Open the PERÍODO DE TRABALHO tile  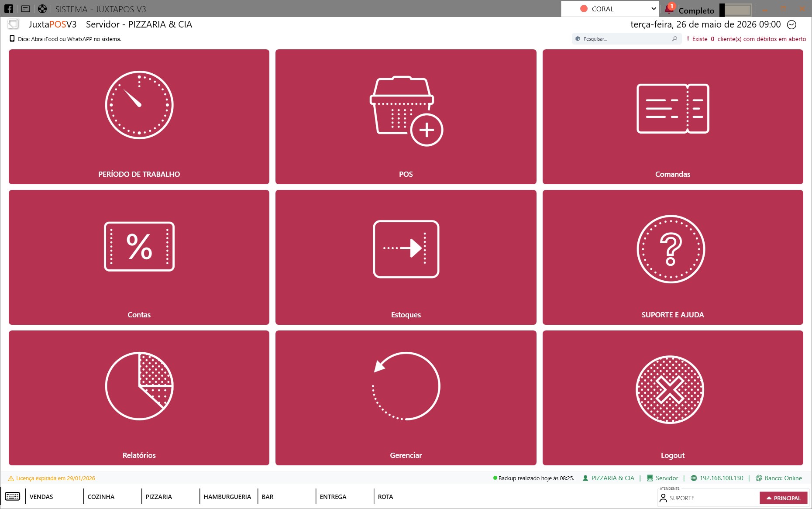click(139, 117)
